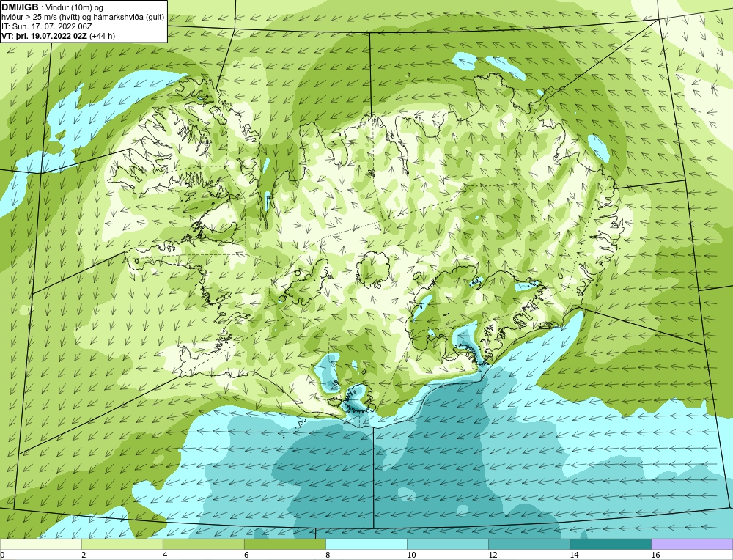Click the legend value label '16'

(655, 555)
